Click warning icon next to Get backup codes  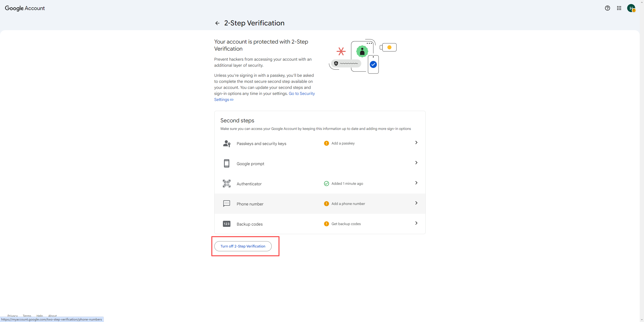[x=326, y=224]
